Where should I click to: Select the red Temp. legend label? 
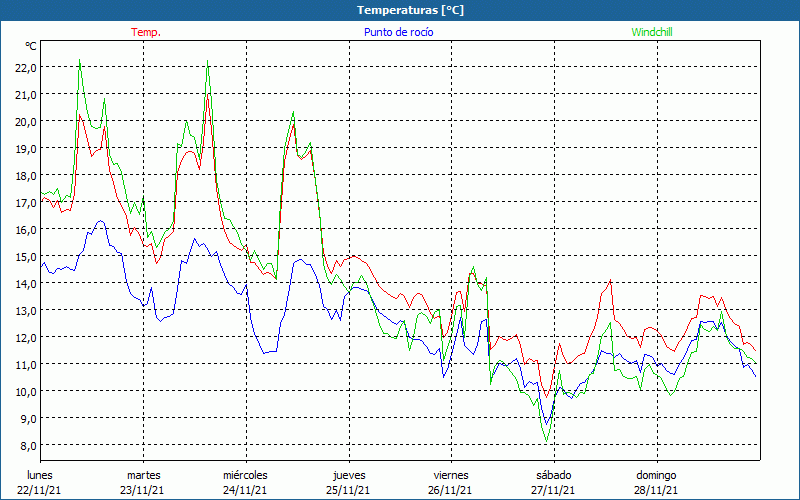(x=146, y=32)
